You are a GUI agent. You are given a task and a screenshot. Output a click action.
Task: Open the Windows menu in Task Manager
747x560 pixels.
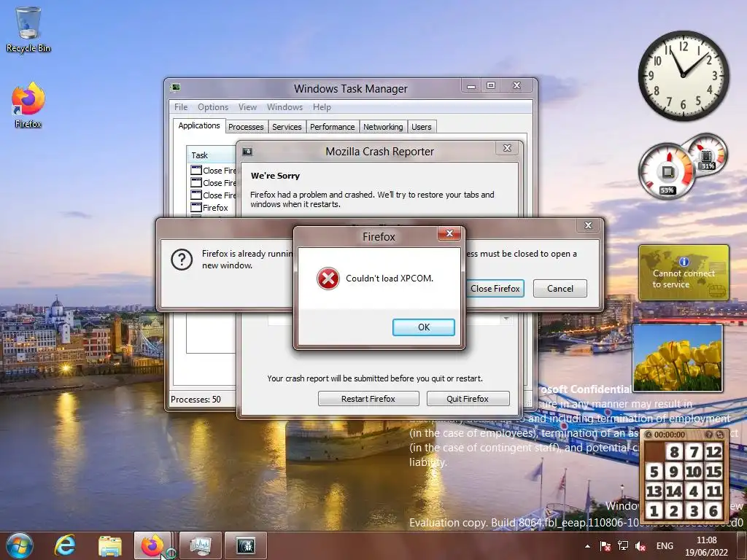click(285, 107)
